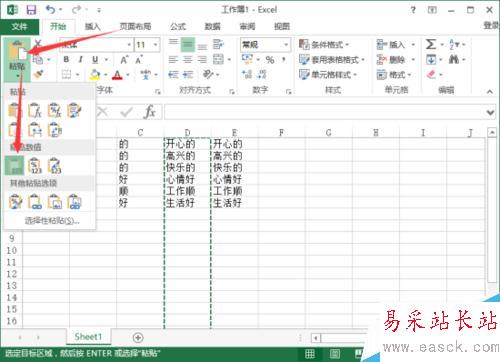
Task: Switch to the 公式 ribbon tab
Action: tap(178, 27)
